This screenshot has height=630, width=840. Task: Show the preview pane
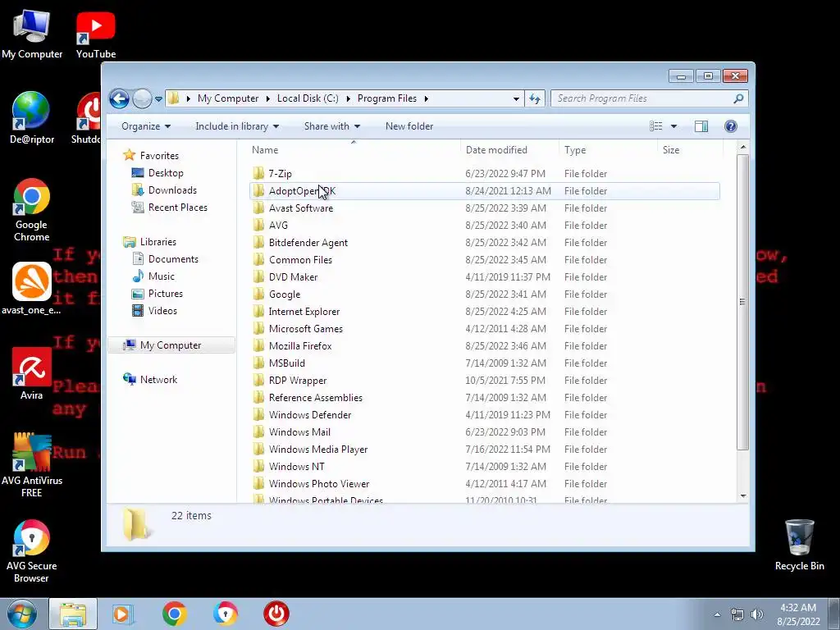point(701,126)
